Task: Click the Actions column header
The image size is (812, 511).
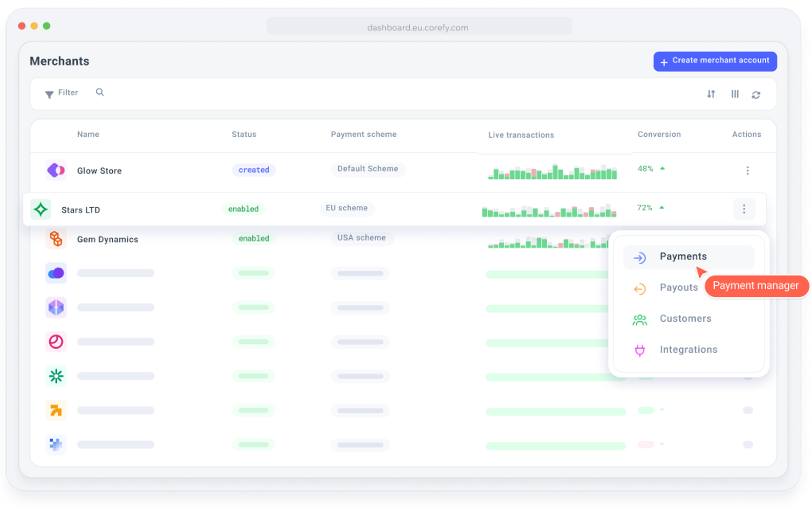Action: (x=746, y=134)
